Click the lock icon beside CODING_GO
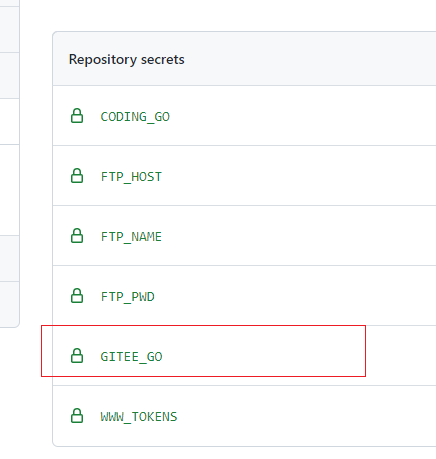The width and height of the screenshot is (436, 459). coord(77,116)
